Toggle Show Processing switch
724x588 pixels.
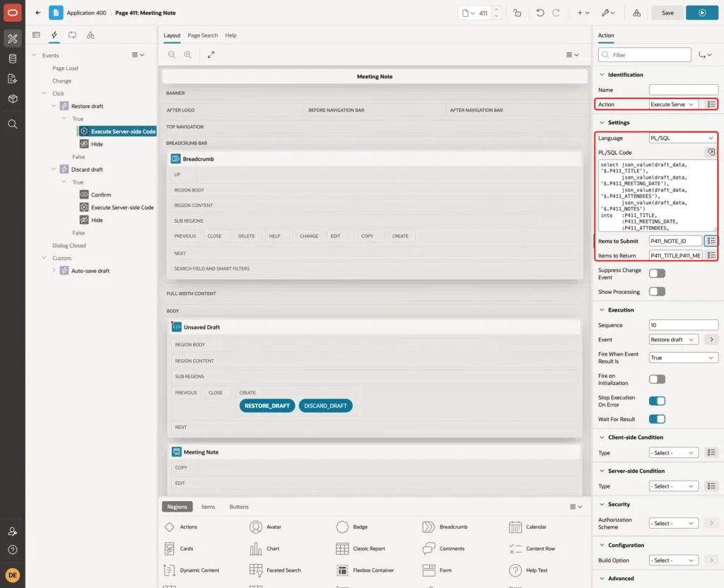(x=657, y=292)
